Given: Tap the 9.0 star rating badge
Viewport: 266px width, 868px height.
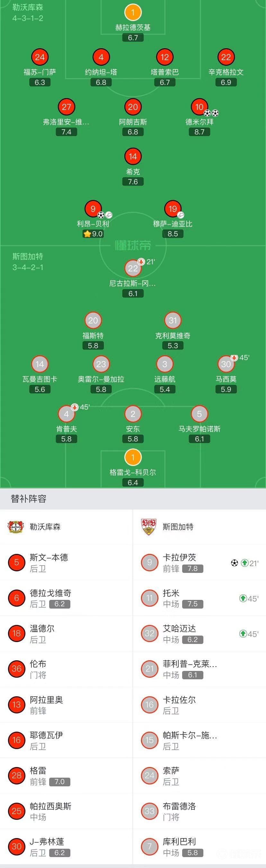Looking at the screenshot, I should 93,234.
